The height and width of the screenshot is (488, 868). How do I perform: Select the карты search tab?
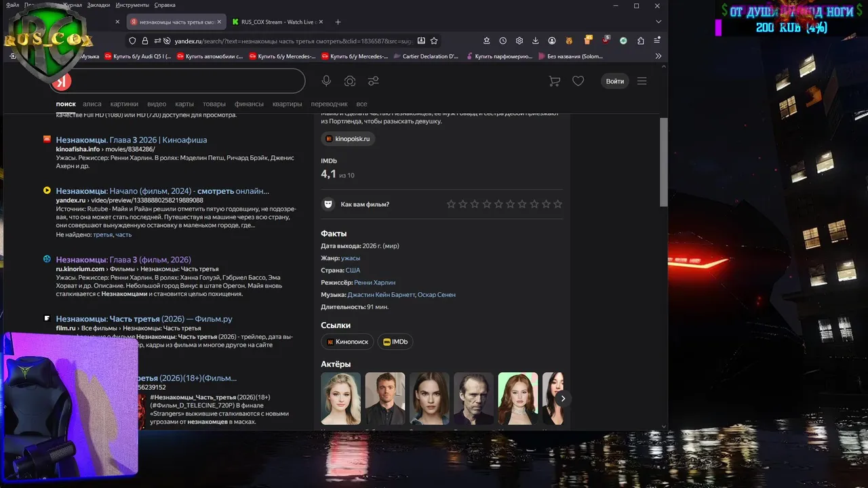pos(184,104)
